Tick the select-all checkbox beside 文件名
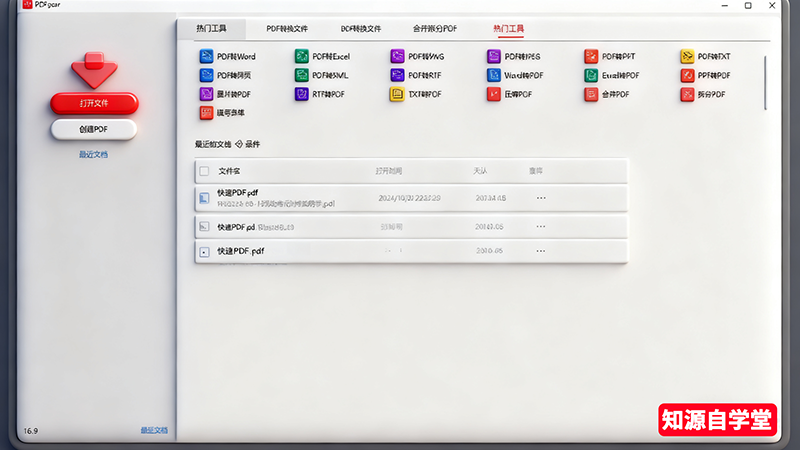The width and height of the screenshot is (800, 450). (x=205, y=171)
